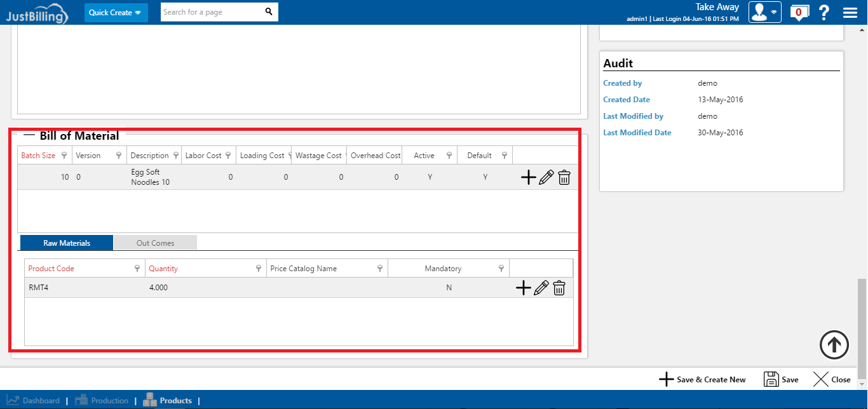Screen dimensions: 868x409
Task: Open the Quick Create dropdown
Action: (x=116, y=12)
